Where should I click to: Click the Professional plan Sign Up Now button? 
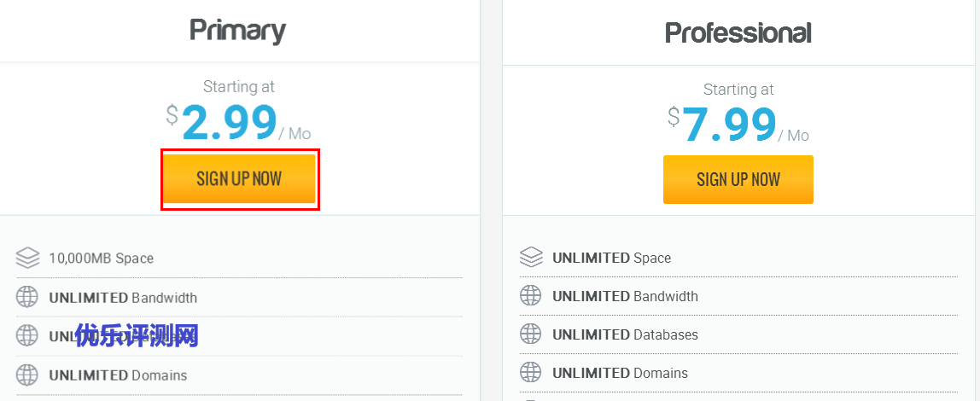click(738, 179)
